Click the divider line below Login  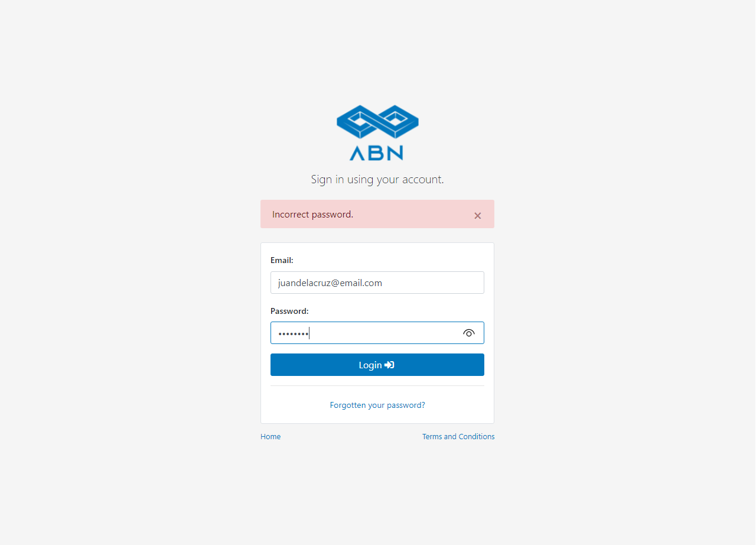[377, 386]
